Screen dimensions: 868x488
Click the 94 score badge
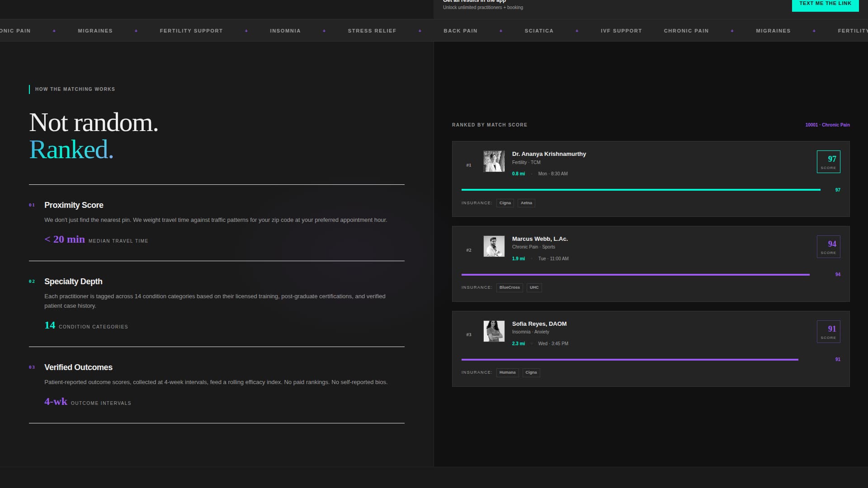828,247
